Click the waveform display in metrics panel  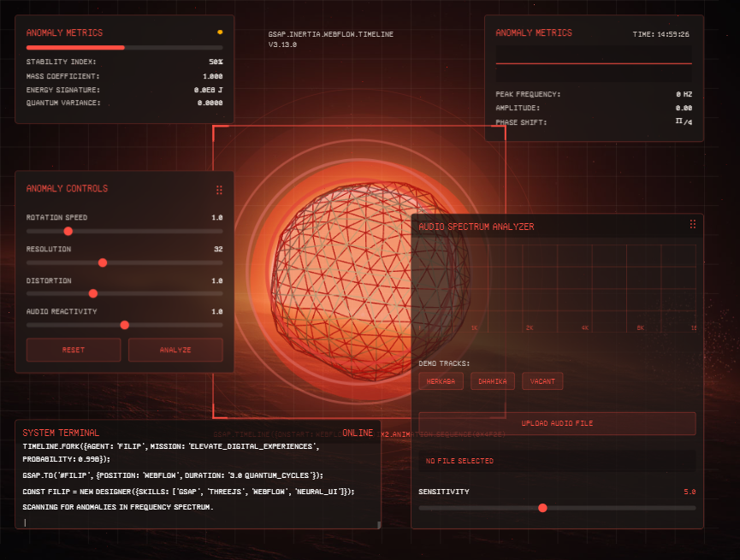594,63
